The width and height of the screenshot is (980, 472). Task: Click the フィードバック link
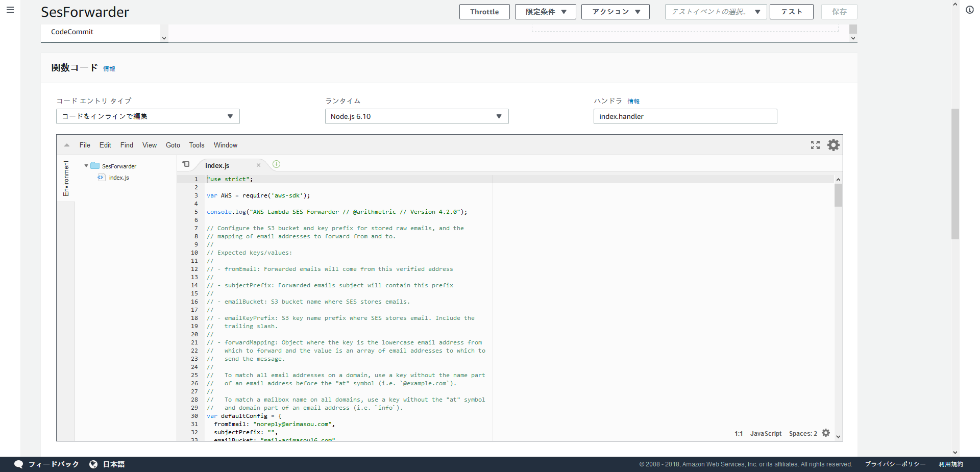click(x=54, y=464)
